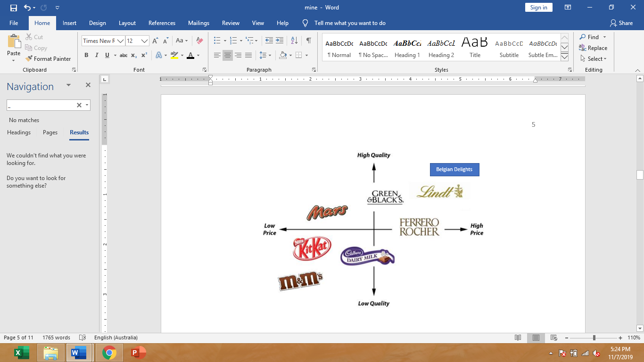Click Format Painter
The width and height of the screenshot is (644, 362).
click(48, 58)
